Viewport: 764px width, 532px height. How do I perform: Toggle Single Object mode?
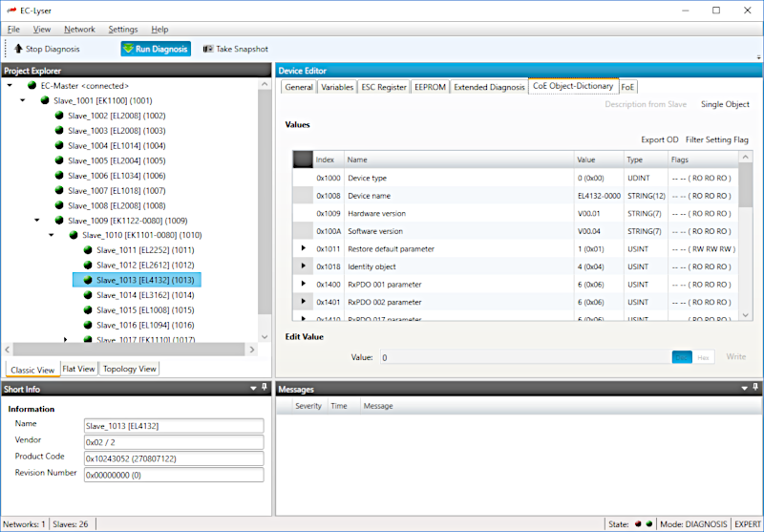point(725,104)
